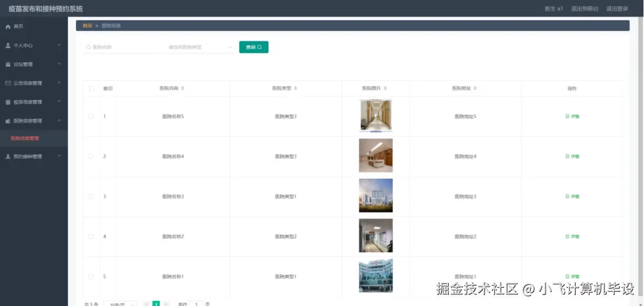Viewport: 644px width, 306px height.
Task: Open the 论坛管理 sidebar menu
Action: [x=34, y=64]
